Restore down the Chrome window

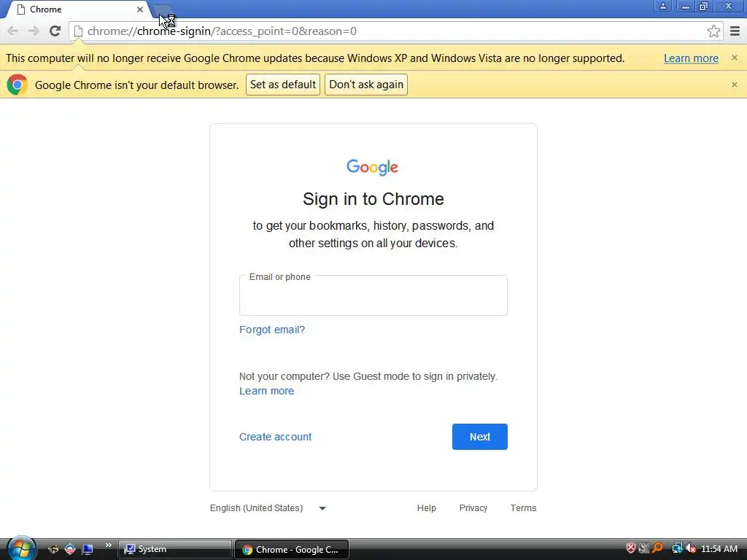(704, 6)
